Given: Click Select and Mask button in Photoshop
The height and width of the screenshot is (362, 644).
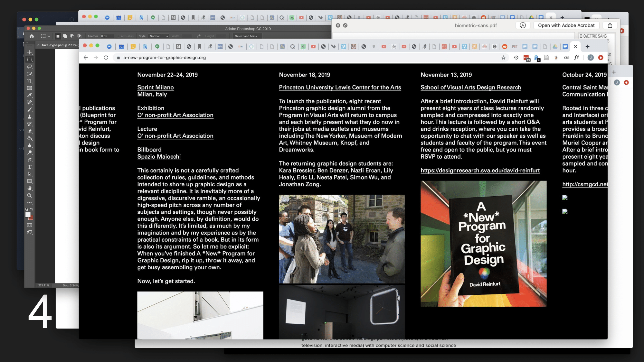Looking at the screenshot, I should tap(247, 36).
